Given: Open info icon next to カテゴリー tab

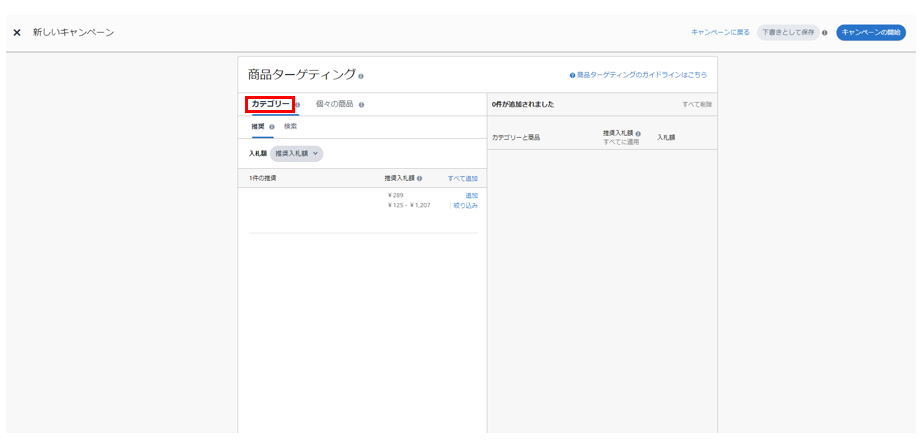Looking at the screenshot, I should pyautogui.click(x=298, y=105).
